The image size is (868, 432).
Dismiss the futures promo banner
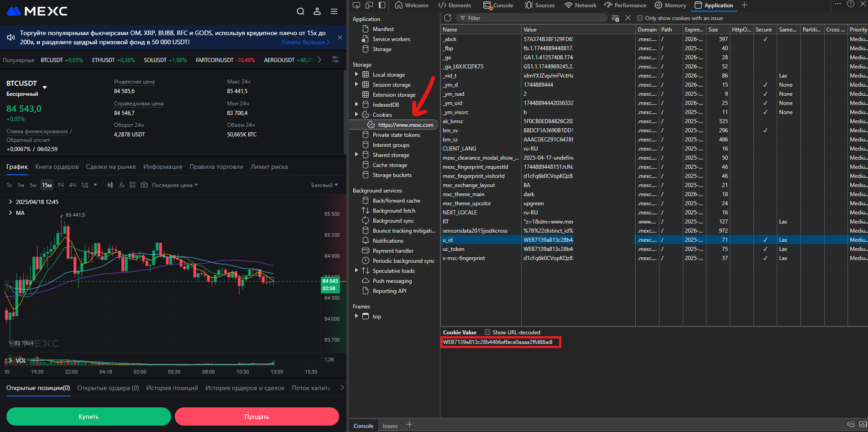click(340, 37)
